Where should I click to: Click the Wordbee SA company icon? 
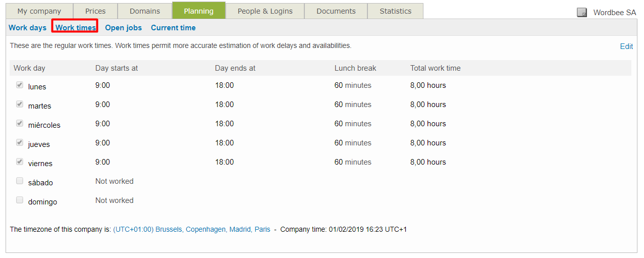582,13
